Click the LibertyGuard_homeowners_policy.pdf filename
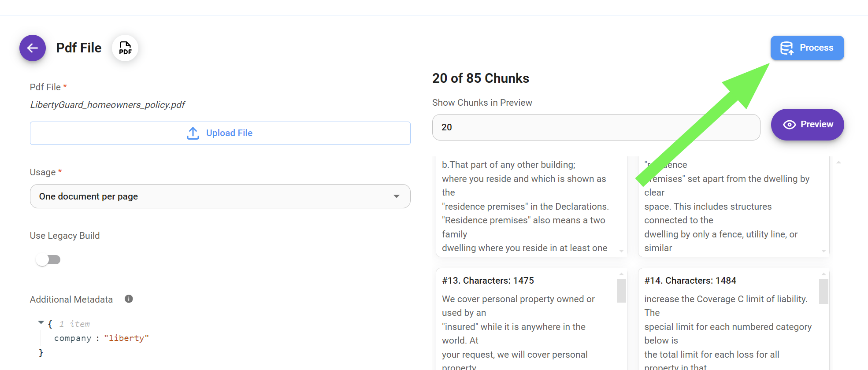This screenshot has height=370, width=868. 108,105
